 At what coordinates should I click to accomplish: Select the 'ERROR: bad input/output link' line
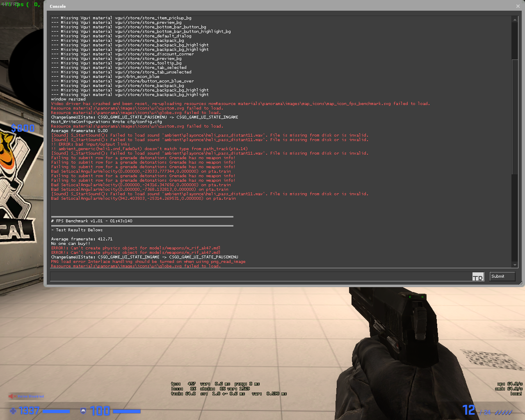click(90, 144)
